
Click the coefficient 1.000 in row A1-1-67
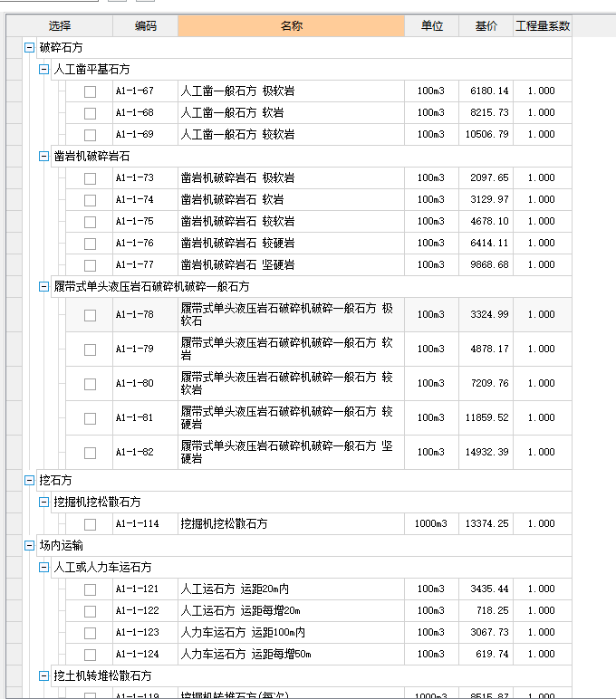click(541, 91)
